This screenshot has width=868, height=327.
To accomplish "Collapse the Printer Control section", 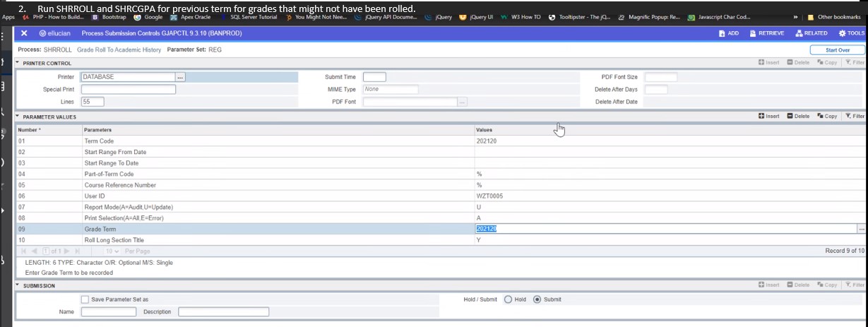I will coord(18,63).
